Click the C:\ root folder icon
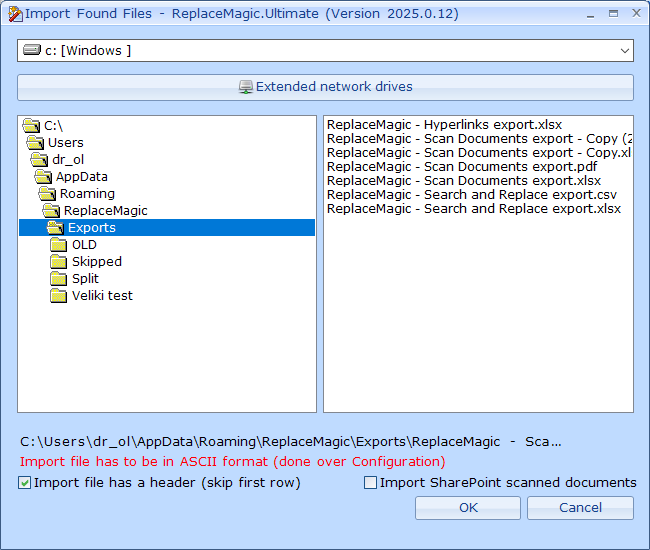The image size is (650, 550). coord(30,126)
